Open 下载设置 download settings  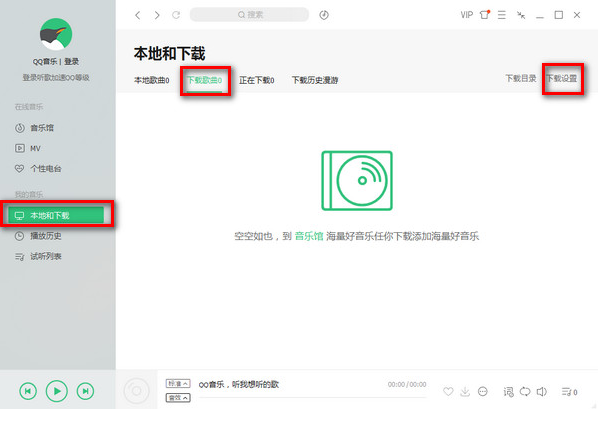tap(561, 78)
